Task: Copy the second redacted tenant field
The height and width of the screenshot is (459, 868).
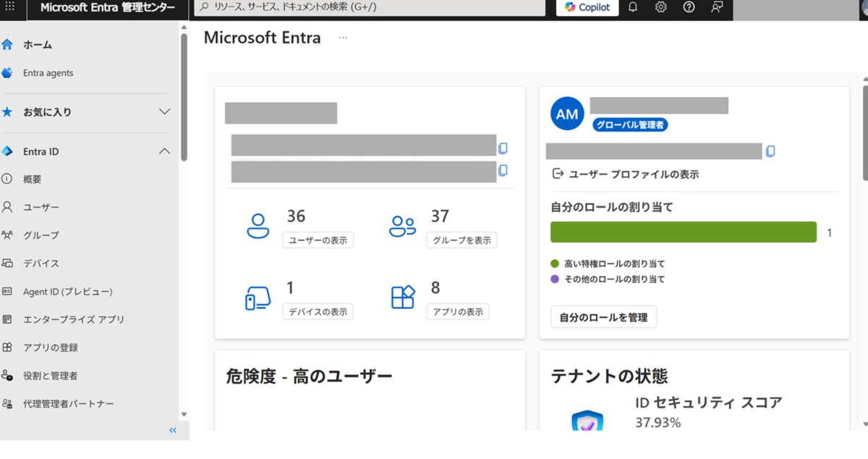Action: tap(503, 171)
